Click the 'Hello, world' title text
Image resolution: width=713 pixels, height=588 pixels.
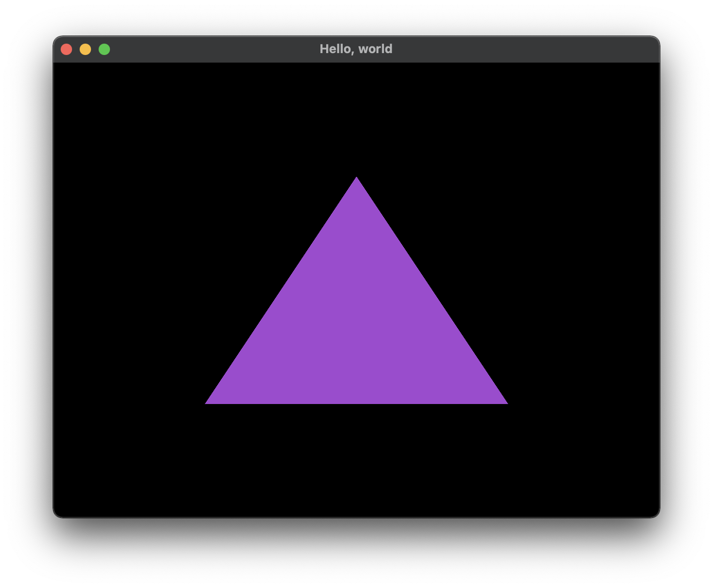(x=356, y=48)
